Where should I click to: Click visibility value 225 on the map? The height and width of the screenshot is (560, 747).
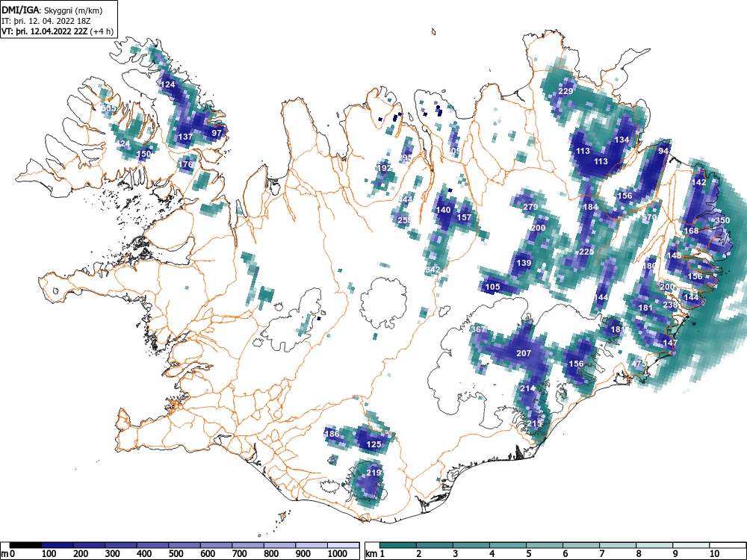586,252
